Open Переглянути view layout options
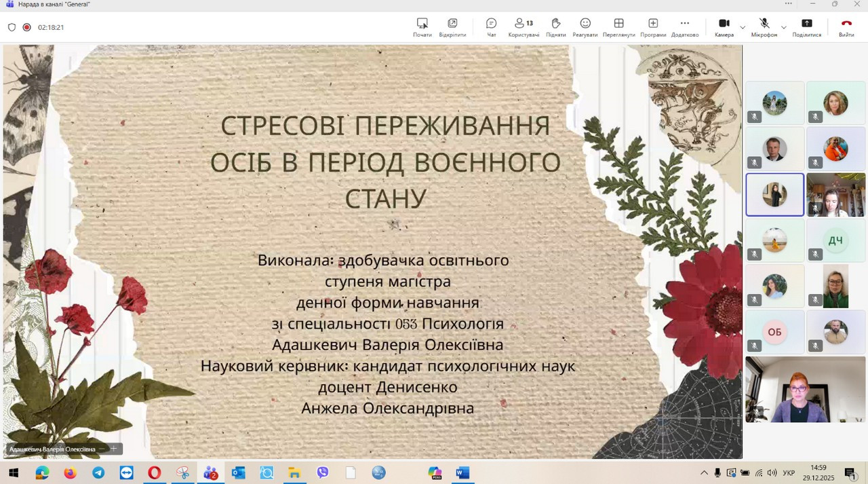Viewport: 868px width, 484px height. [618, 26]
